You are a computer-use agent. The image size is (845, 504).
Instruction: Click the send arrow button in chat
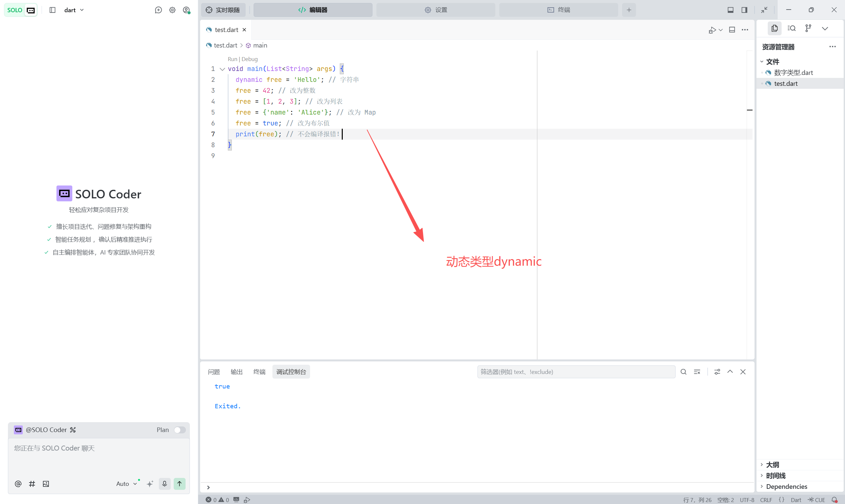pyautogui.click(x=179, y=483)
